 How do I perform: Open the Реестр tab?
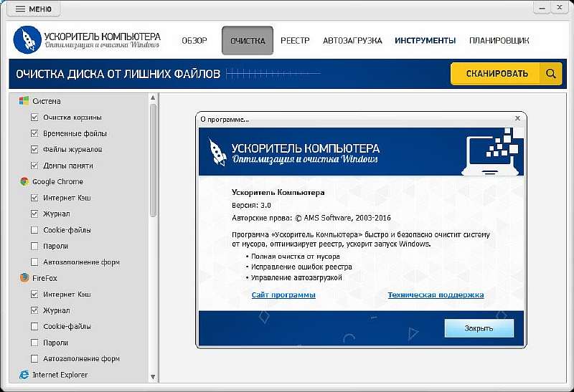point(295,41)
